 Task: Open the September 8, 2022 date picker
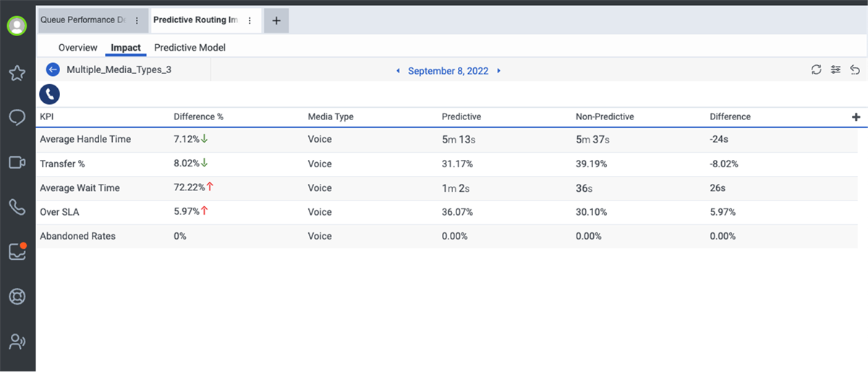448,71
